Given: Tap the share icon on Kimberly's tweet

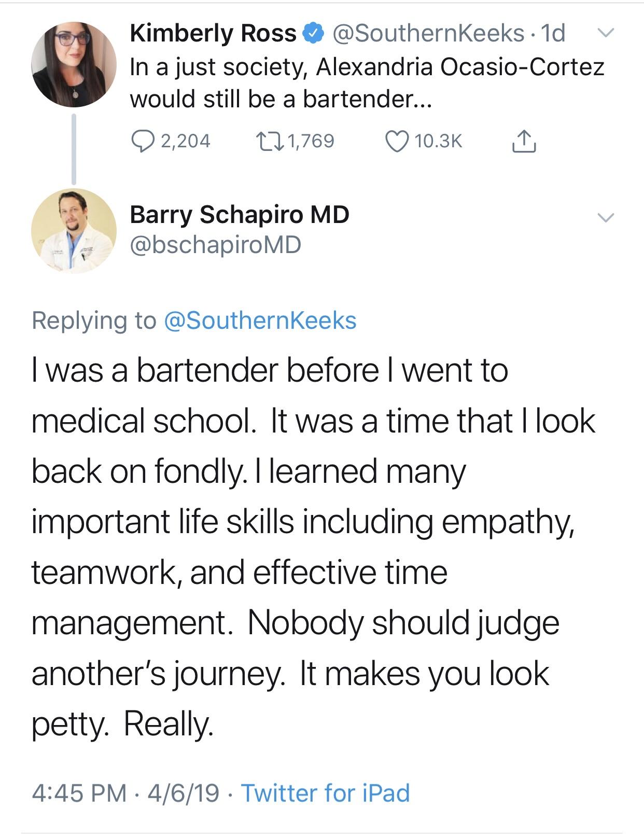Looking at the screenshot, I should point(524,141).
